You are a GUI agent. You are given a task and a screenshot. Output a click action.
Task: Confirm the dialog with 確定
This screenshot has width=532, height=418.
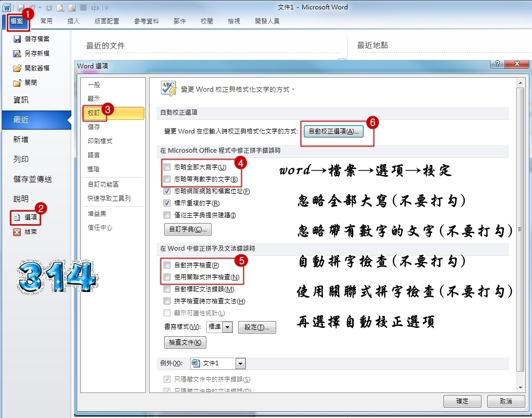coord(462,401)
